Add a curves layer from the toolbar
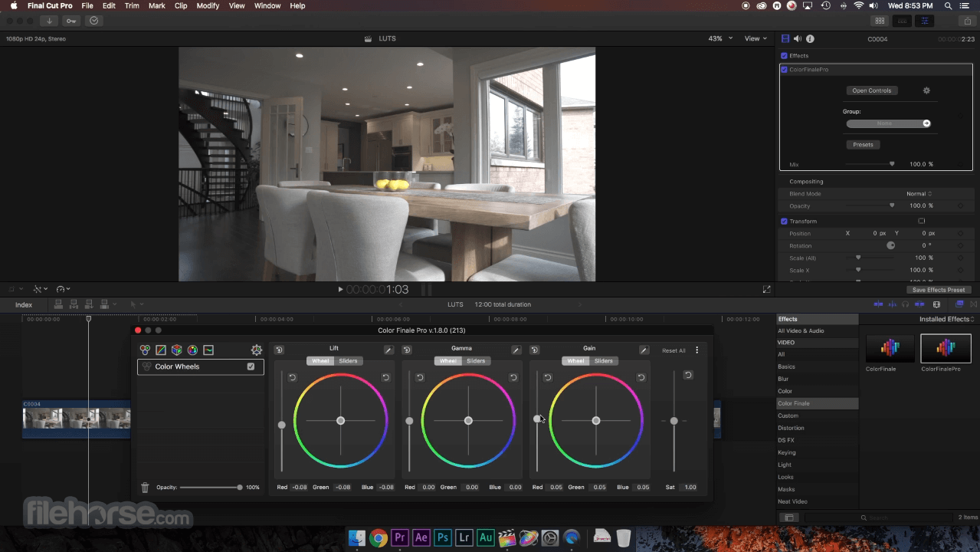Viewport: 980px width, 552px height. pyautogui.click(x=161, y=350)
